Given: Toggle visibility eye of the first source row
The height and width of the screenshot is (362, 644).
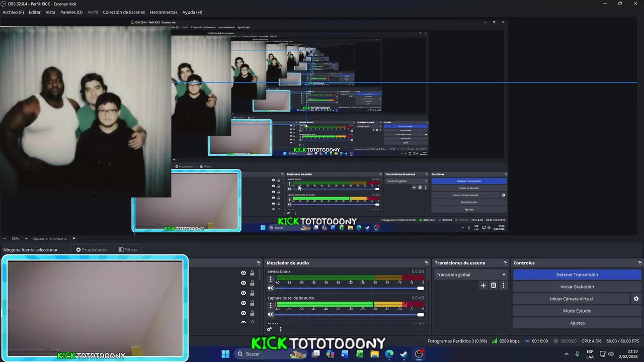Looking at the screenshot, I should click(x=244, y=273).
